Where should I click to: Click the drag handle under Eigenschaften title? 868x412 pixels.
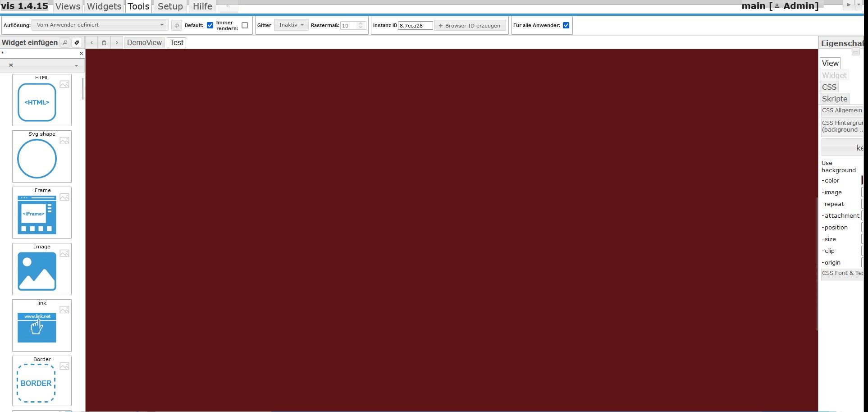855,52
